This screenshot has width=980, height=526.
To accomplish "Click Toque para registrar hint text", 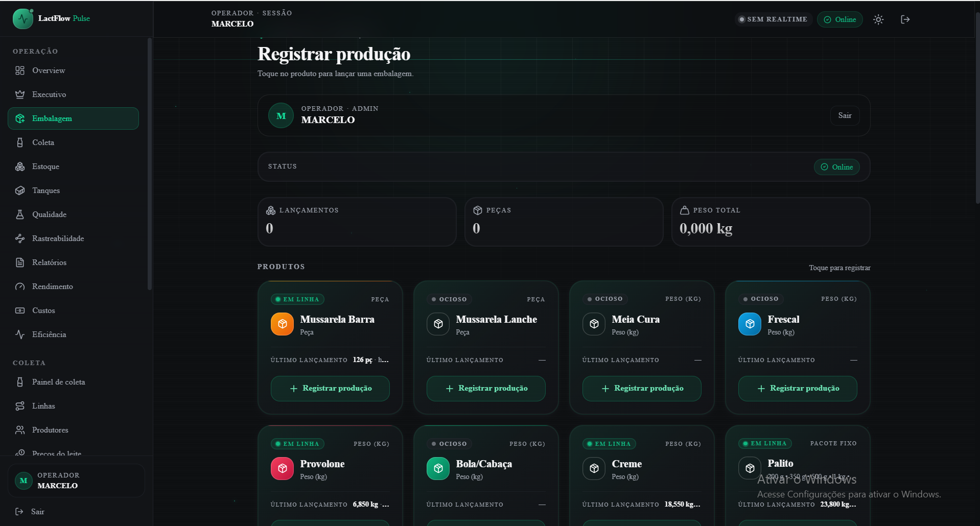I will pyautogui.click(x=839, y=268).
